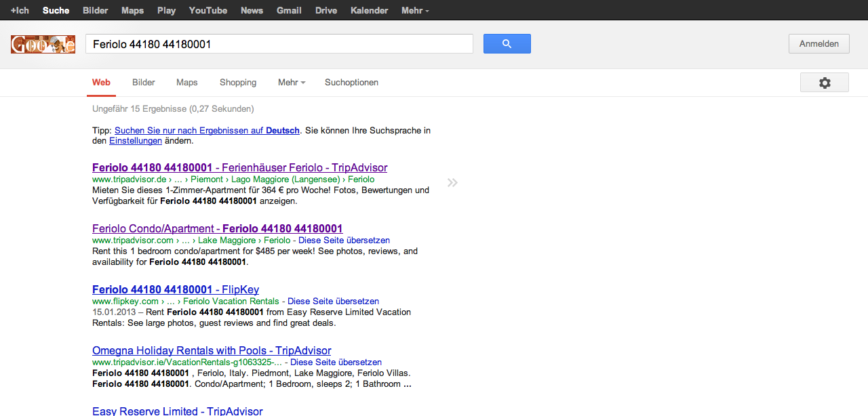Show preview arrows beside first result

coord(452,182)
